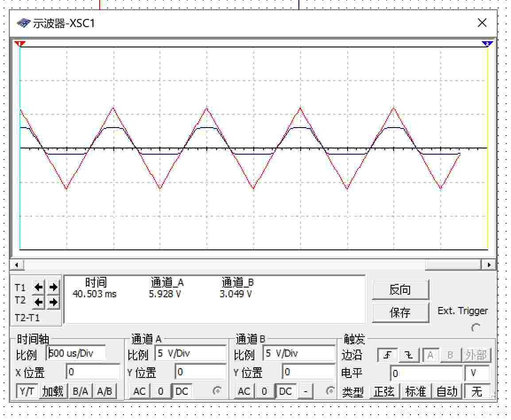Move cursor T2 left with arrow
This screenshot has height=420, width=511.
(39, 302)
